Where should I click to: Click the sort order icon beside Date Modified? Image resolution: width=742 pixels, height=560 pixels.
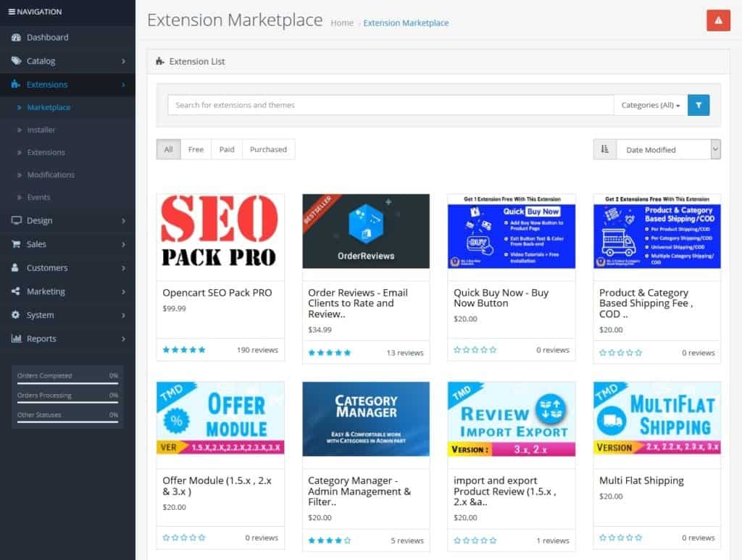coord(605,149)
